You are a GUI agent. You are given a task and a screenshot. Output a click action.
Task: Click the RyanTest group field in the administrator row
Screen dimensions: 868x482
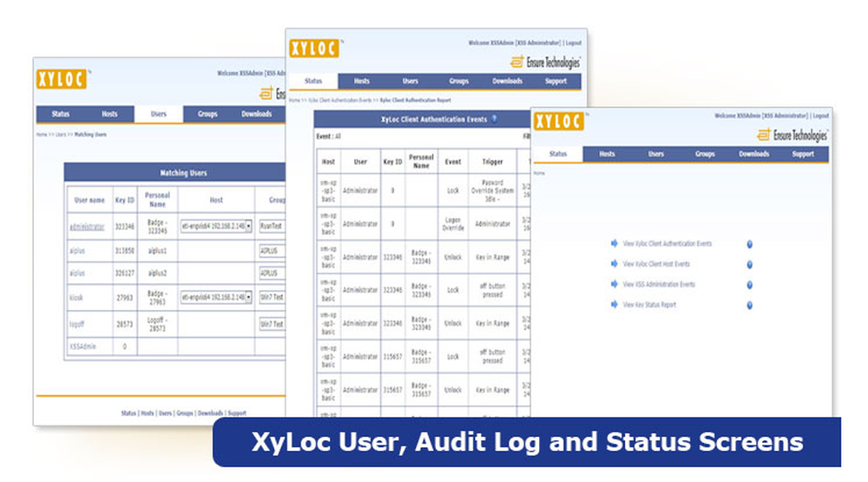click(x=272, y=226)
